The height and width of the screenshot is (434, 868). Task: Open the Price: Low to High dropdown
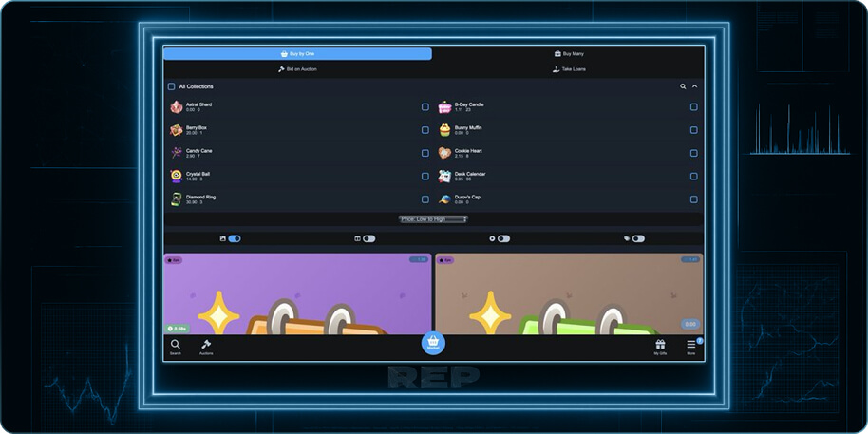pyautogui.click(x=433, y=218)
